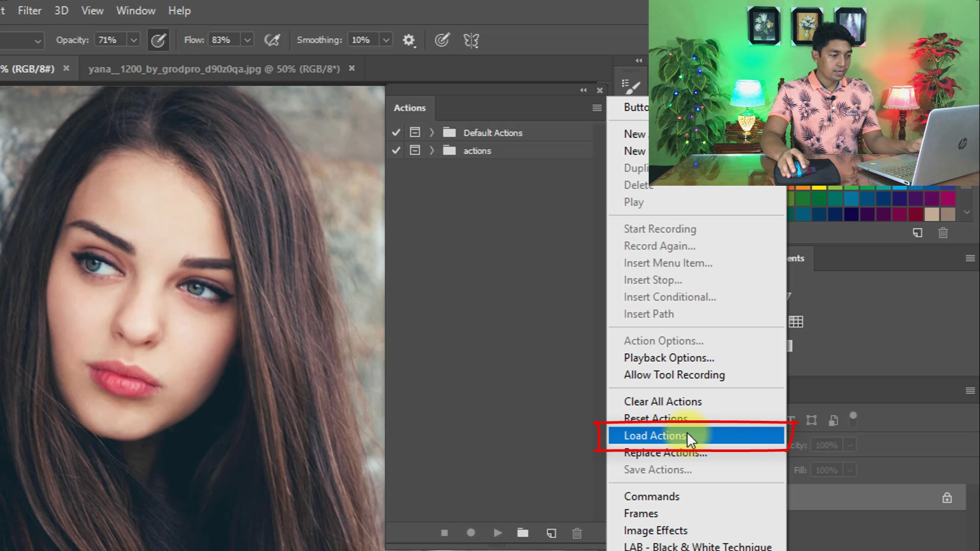Open the Flow dropdown arrow
The image size is (980, 551).
pos(248,40)
